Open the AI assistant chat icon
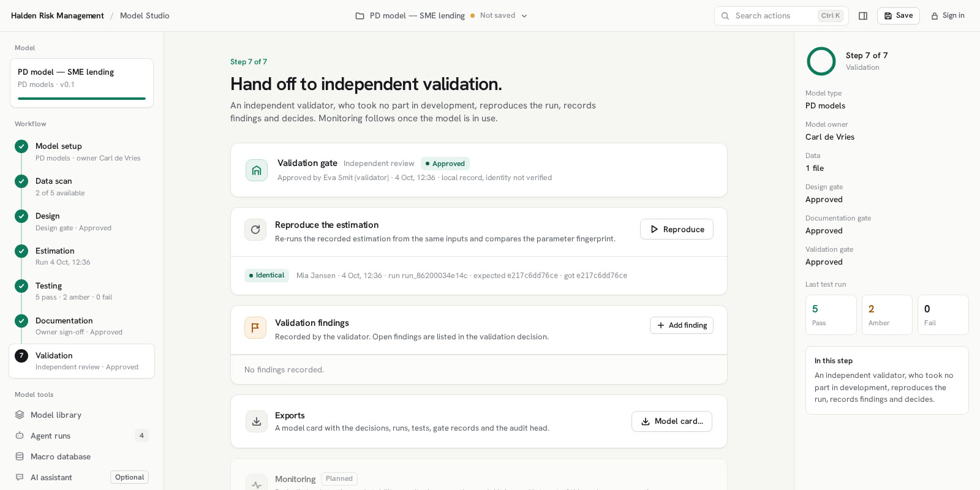Screen dimensions: 980x490 (x=20, y=477)
